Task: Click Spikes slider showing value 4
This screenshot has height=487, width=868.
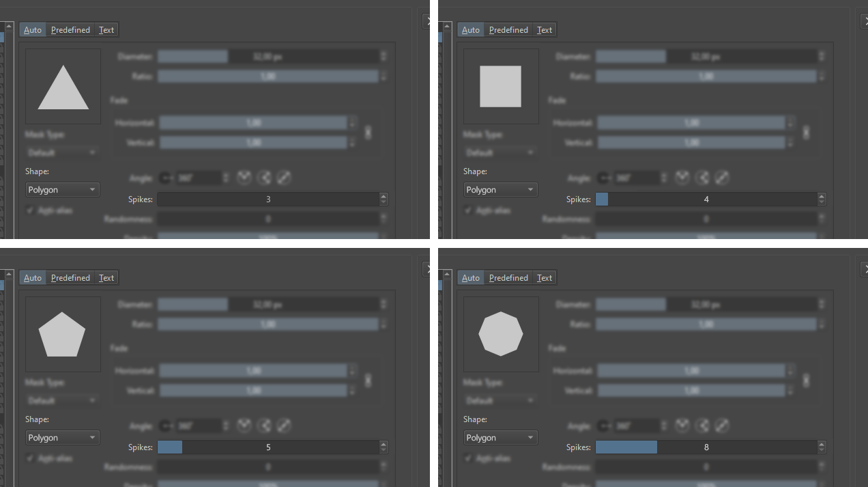Action: pyautogui.click(x=706, y=199)
